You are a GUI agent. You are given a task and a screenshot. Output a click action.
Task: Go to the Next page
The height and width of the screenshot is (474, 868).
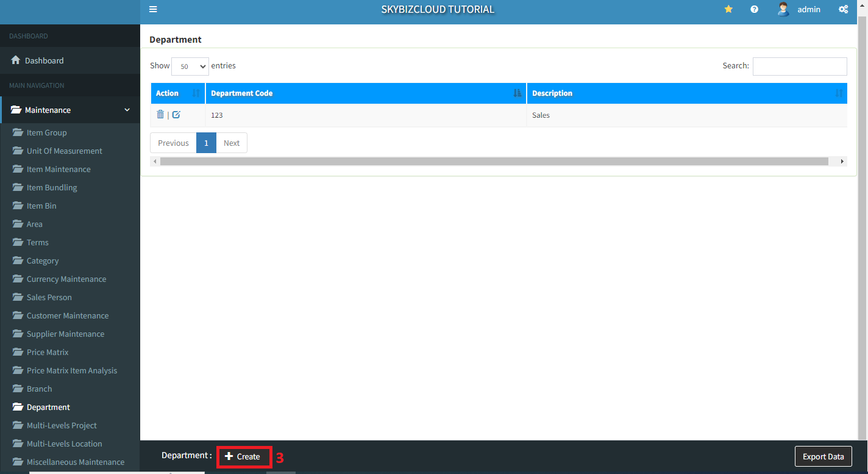pyautogui.click(x=232, y=143)
